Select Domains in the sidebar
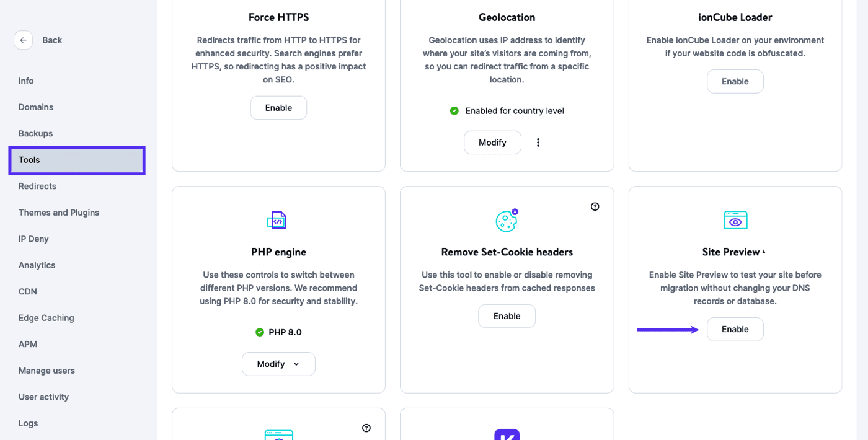 35,107
